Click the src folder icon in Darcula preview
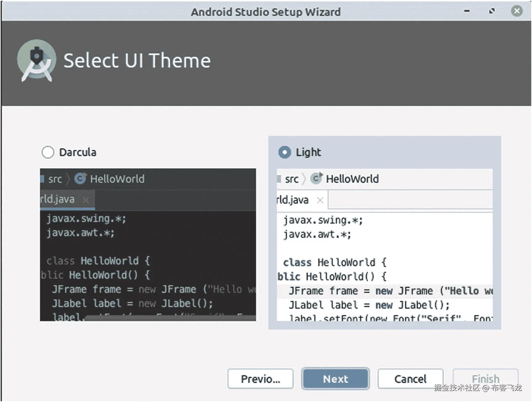 (x=42, y=179)
